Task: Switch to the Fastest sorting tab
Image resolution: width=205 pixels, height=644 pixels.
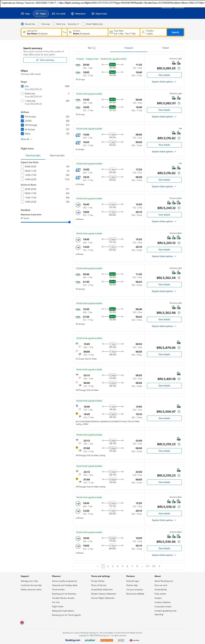Action: click(165, 48)
